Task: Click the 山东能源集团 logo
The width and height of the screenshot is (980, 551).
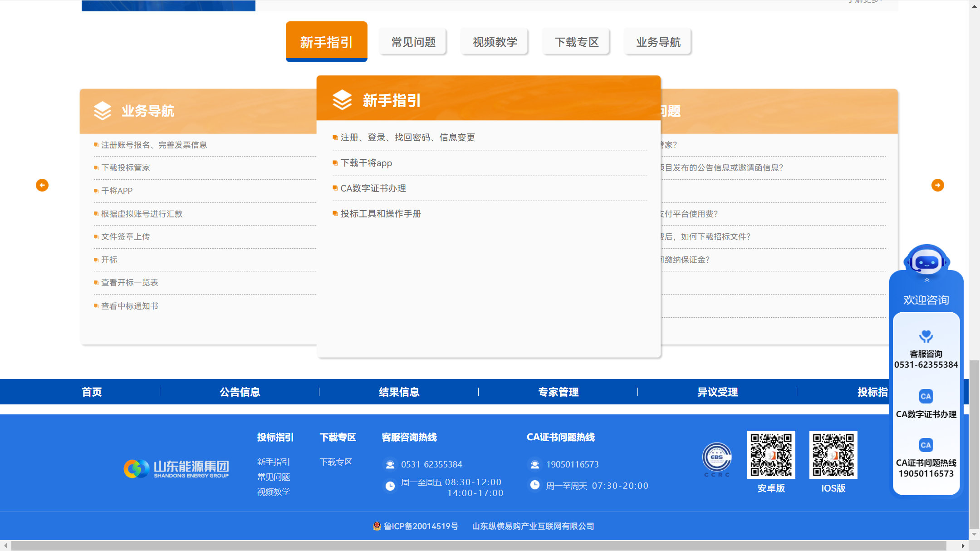Action: [176, 469]
